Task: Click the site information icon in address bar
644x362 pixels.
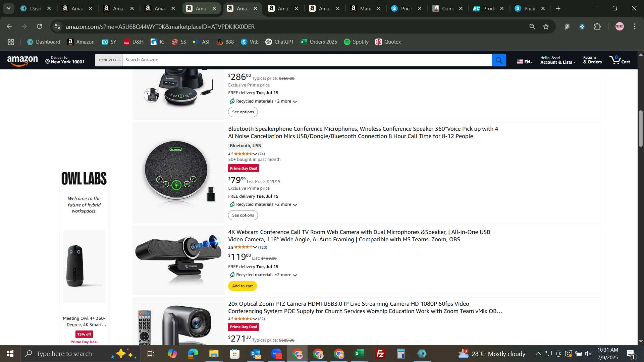Action: tap(57, 26)
